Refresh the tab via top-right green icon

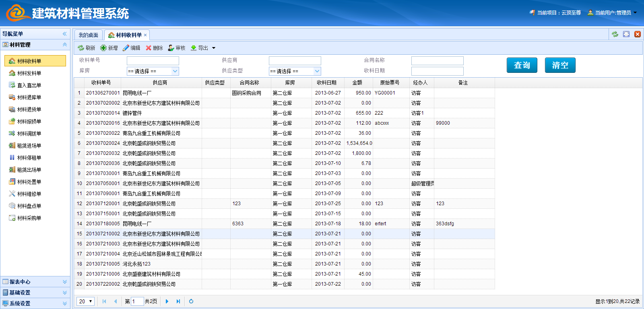615,34
